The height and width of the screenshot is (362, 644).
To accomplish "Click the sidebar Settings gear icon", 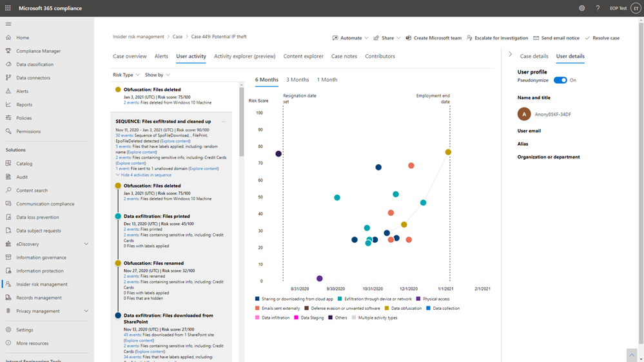I will point(8,330).
